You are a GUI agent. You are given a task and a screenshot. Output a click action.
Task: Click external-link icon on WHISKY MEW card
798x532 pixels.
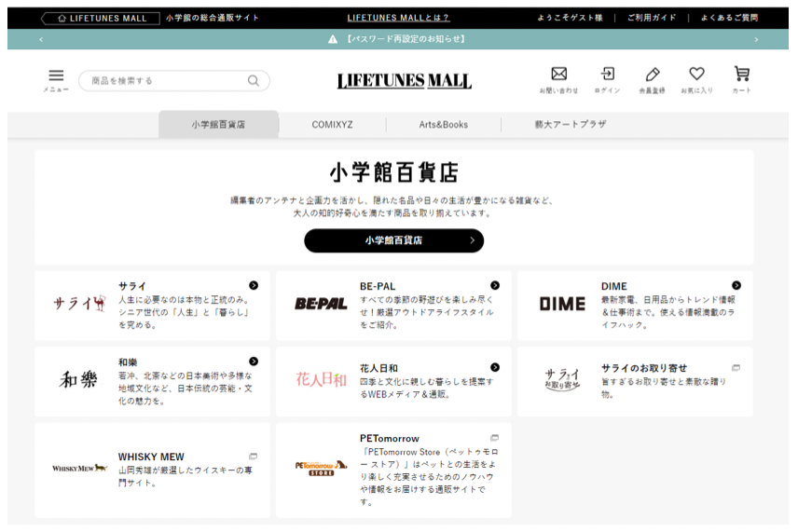pos(253,457)
